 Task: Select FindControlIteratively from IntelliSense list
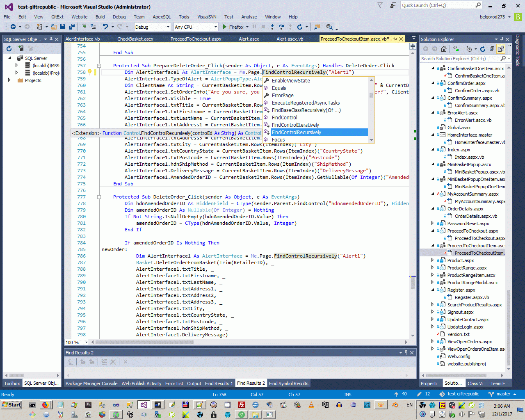pos(295,125)
